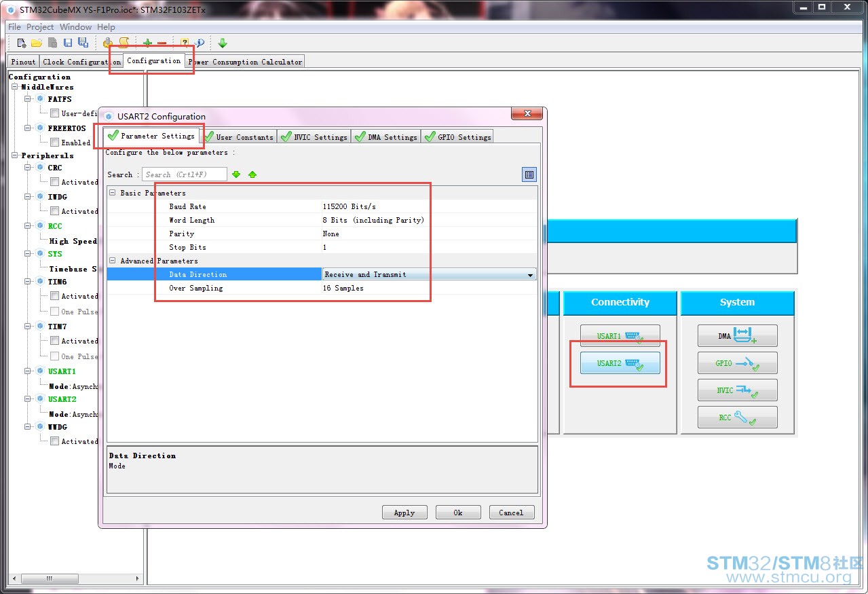
Task: Check CRC Activated checkbox
Action: 54,182
